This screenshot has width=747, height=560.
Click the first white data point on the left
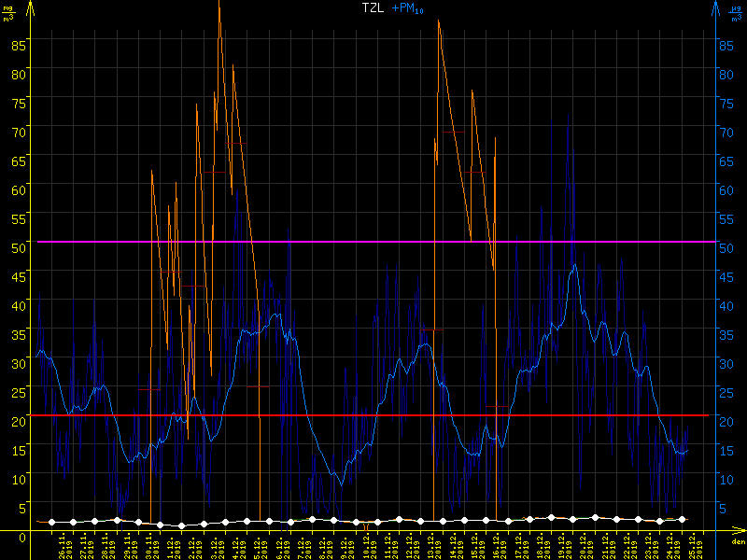click(x=51, y=523)
